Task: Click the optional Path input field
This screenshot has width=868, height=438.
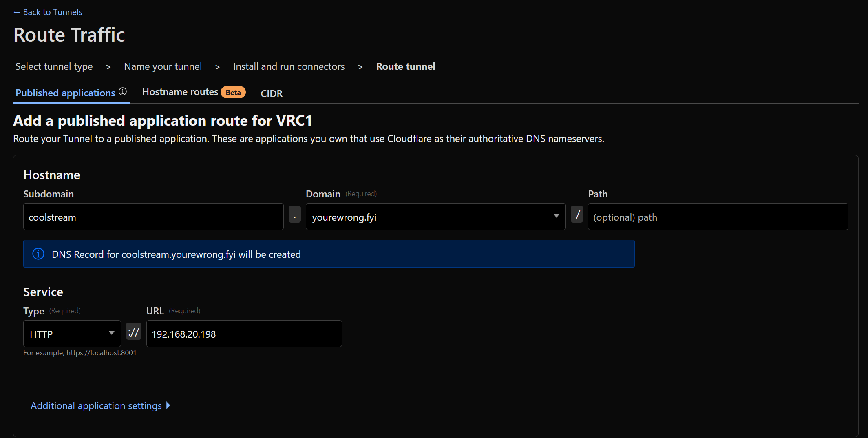Action: coord(718,217)
